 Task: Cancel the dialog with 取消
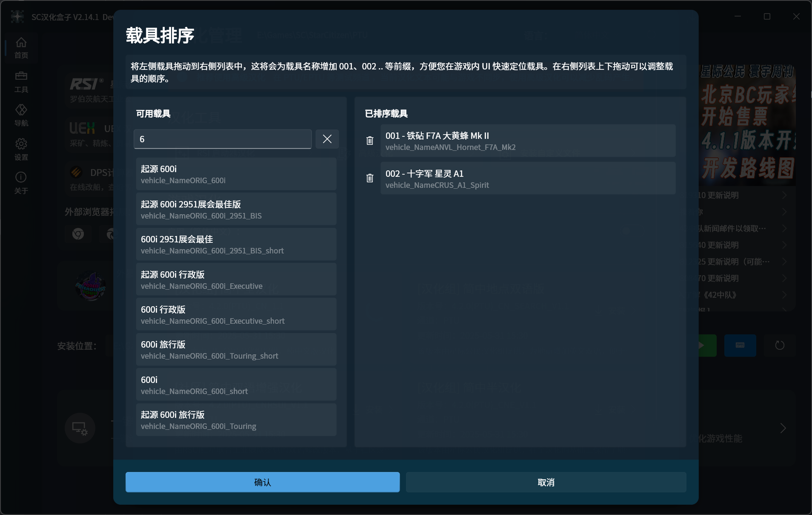tap(546, 482)
